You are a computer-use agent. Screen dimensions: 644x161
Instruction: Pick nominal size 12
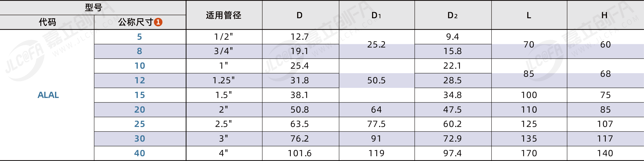coord(140,80)
